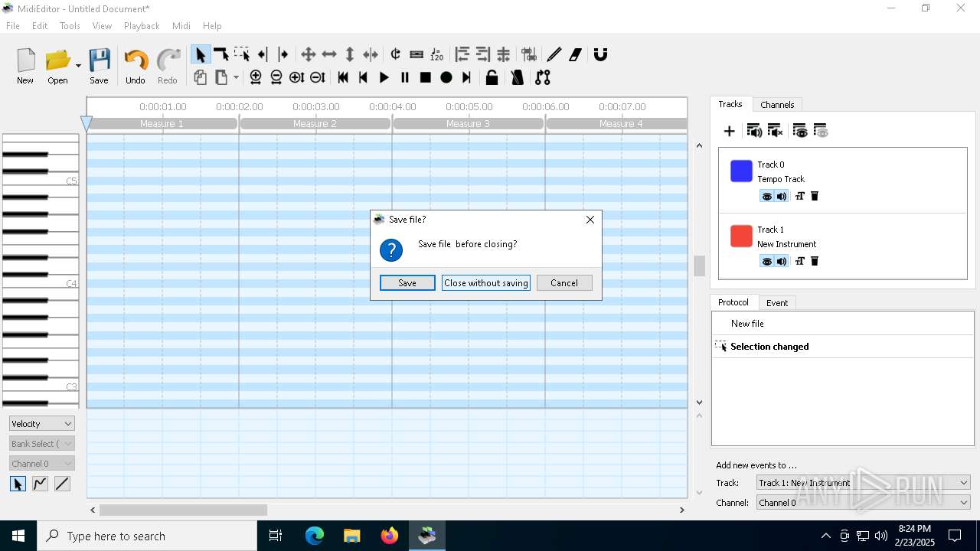
Task: Click the red color swatch of Track 1
Action: tap(741, 236)
